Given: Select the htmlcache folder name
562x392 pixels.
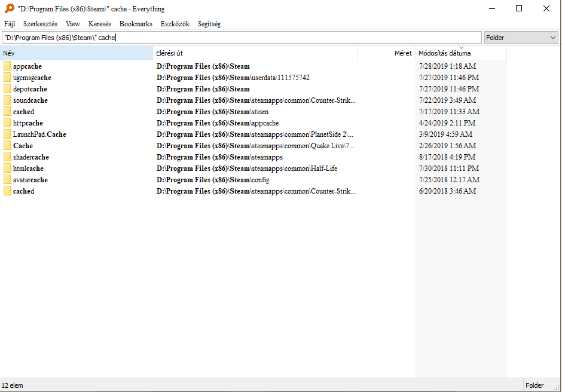Looking at the screenshot, I should [28, 169].
